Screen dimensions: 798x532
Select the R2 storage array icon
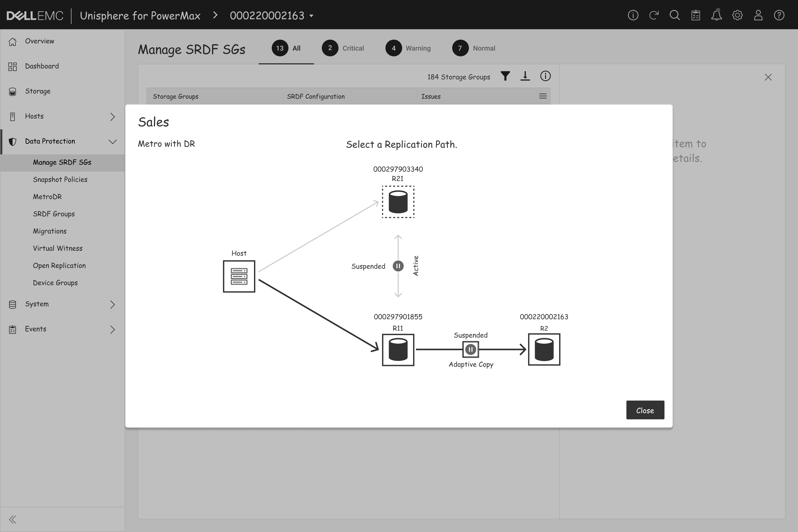544,350
